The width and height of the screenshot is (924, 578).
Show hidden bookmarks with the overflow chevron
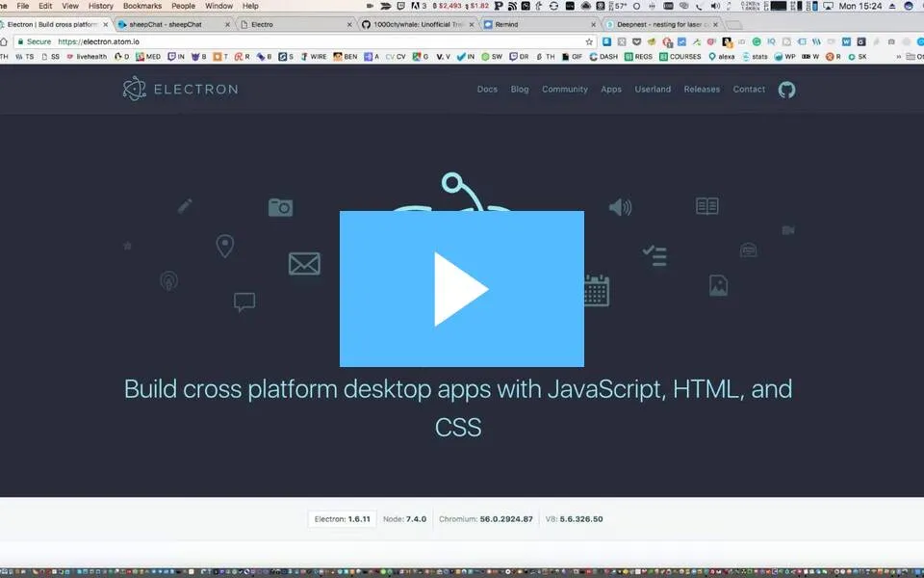click(x=899, y=57)
